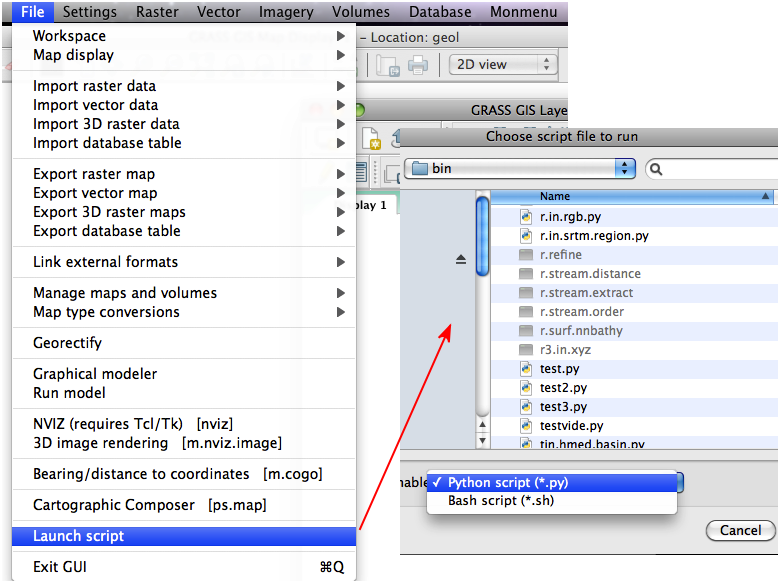Screen dimensions: 780x583
Task: Click the printer icon in the toolbar
Action: click(417, 65)
